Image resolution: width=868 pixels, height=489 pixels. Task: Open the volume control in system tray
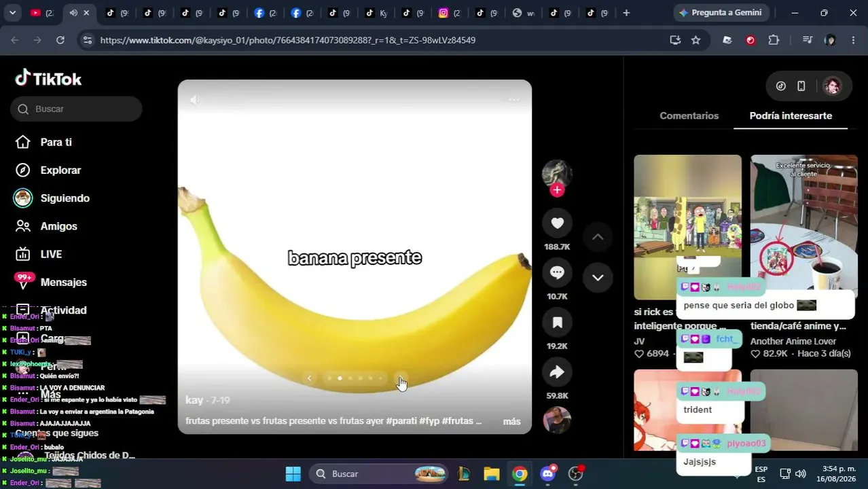[x=801, y=474]
